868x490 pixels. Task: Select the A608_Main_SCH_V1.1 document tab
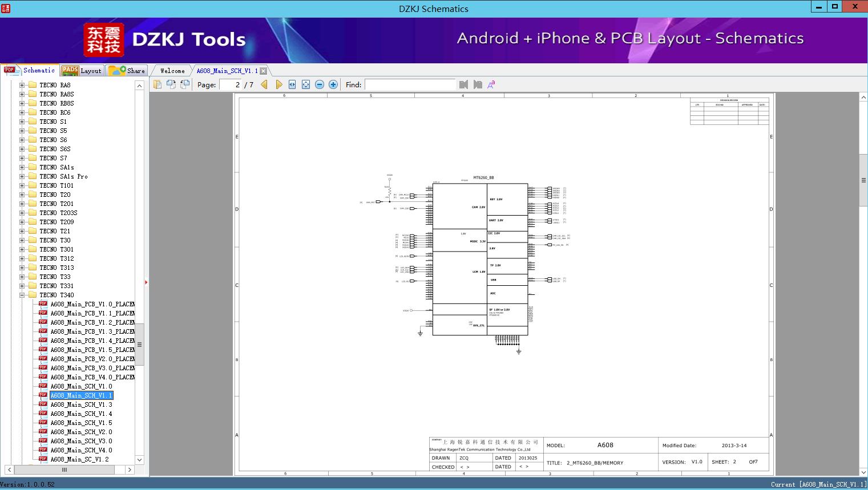(x=227, y=71)
